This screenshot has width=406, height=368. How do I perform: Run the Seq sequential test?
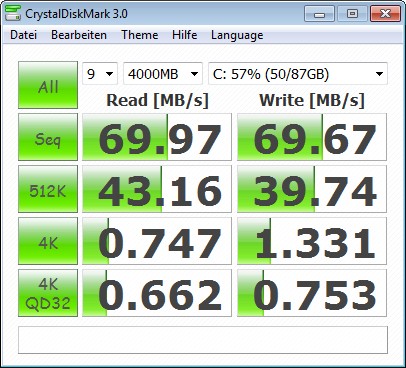click(48, 137)
